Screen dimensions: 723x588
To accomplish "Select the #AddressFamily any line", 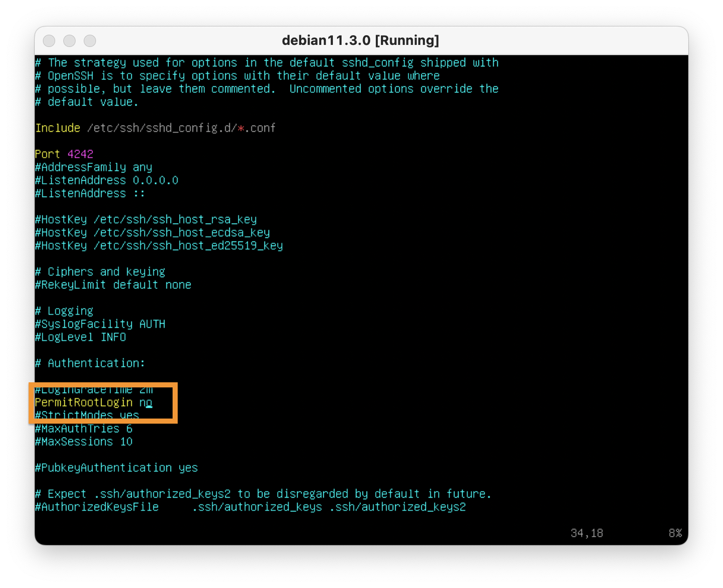I will [x=93, y=167].
